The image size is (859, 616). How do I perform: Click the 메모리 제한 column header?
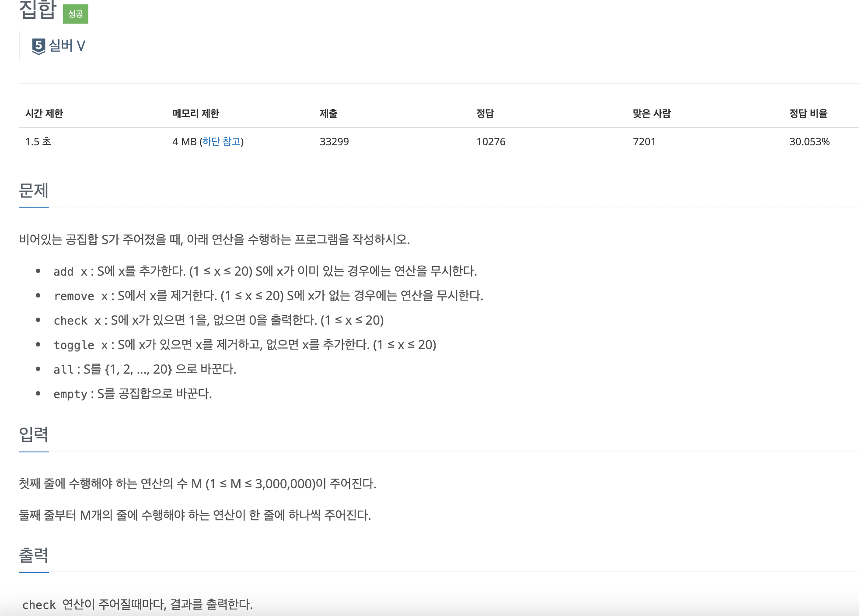196,113
